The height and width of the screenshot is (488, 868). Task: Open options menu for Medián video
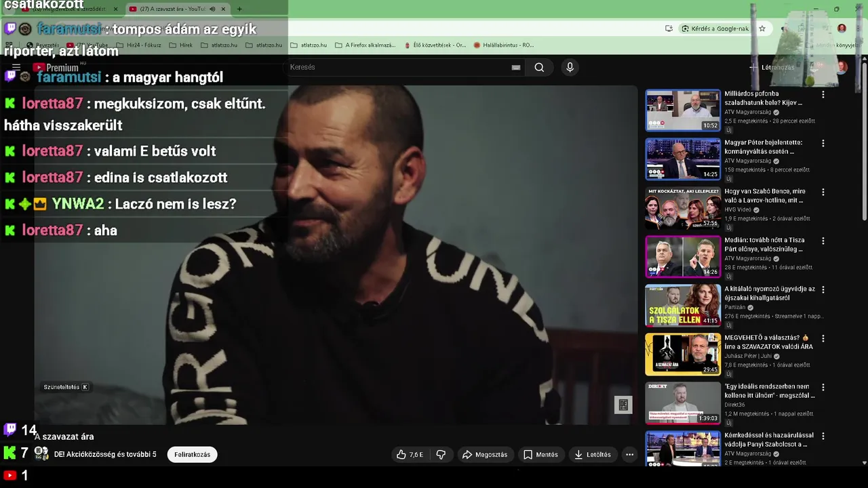point(823,241)
